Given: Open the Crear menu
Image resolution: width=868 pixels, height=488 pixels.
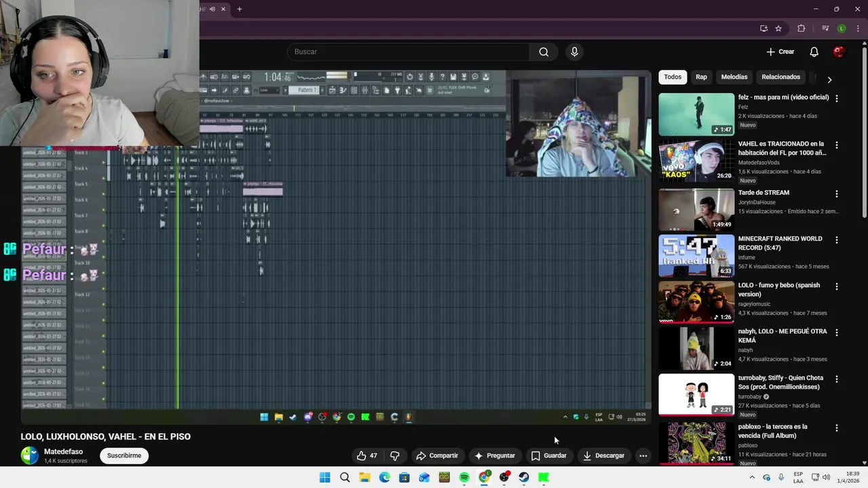Looking at the screenshot, I should click(x=780, y=52).
